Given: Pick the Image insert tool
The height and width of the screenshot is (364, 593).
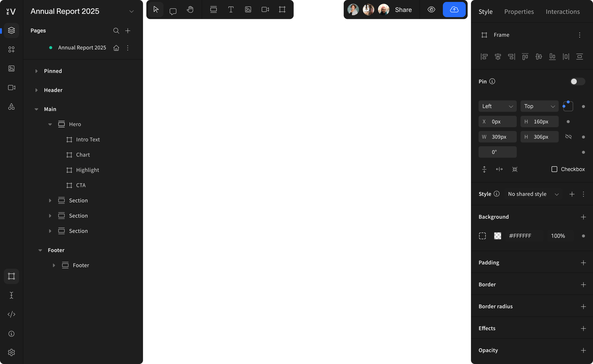Looking at the screenshot, I should point(248,10).
